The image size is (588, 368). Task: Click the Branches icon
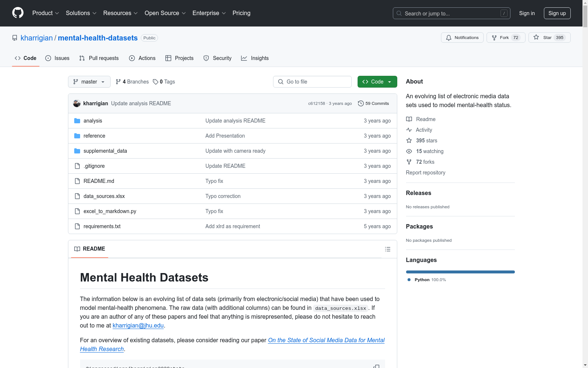pos(118,82)
